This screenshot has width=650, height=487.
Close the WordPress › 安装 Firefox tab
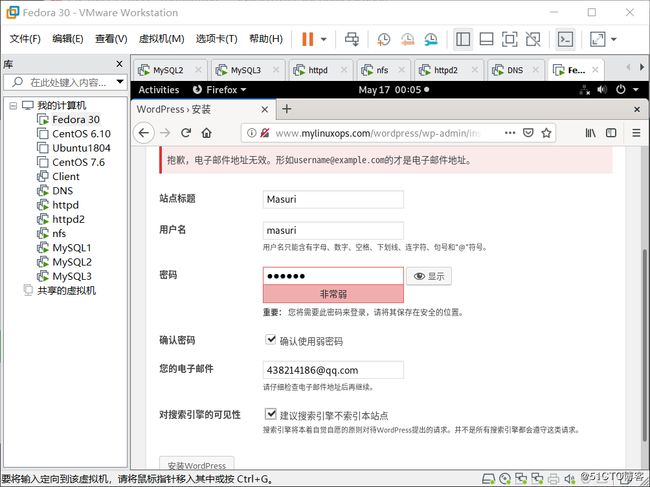[x=264, y=109]
